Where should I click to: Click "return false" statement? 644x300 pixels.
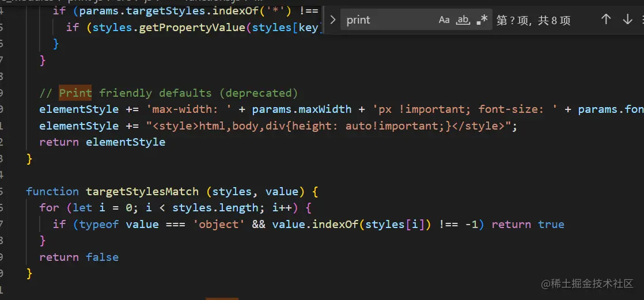tap(79, 257)
